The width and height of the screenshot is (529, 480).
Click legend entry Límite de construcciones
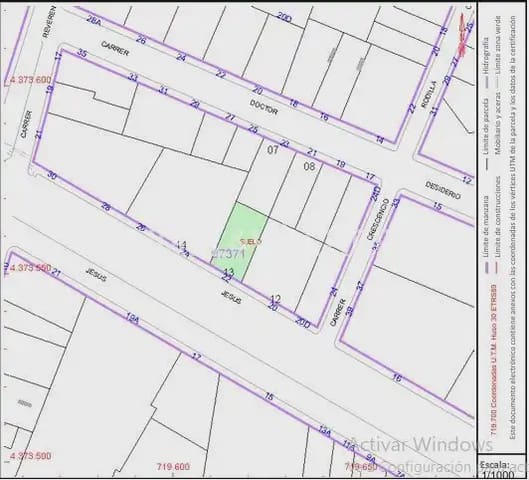pos(498,217)
